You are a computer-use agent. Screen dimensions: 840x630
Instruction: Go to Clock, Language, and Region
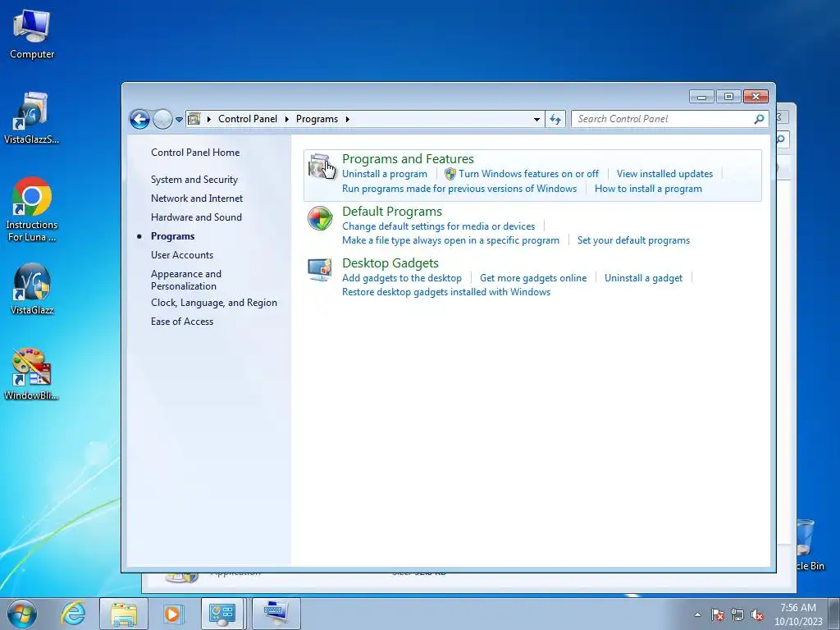(x=214, y=303)
